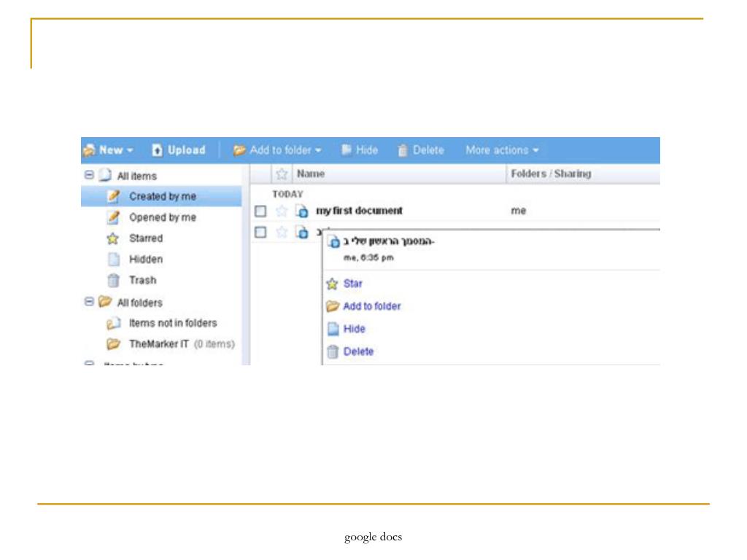This screenshot has width=747, height=560.
Task: Click the Items not in folders icon
Action: [113, 323]
